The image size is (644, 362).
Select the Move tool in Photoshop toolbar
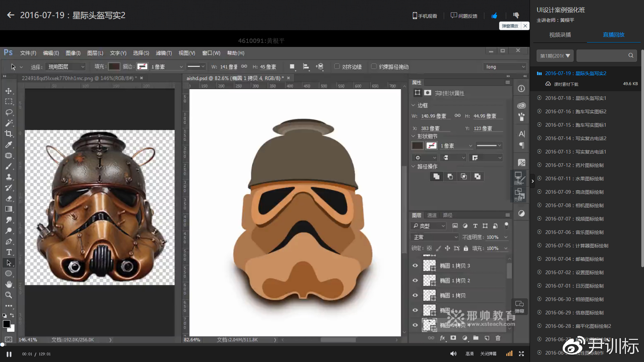click(9, 91)
